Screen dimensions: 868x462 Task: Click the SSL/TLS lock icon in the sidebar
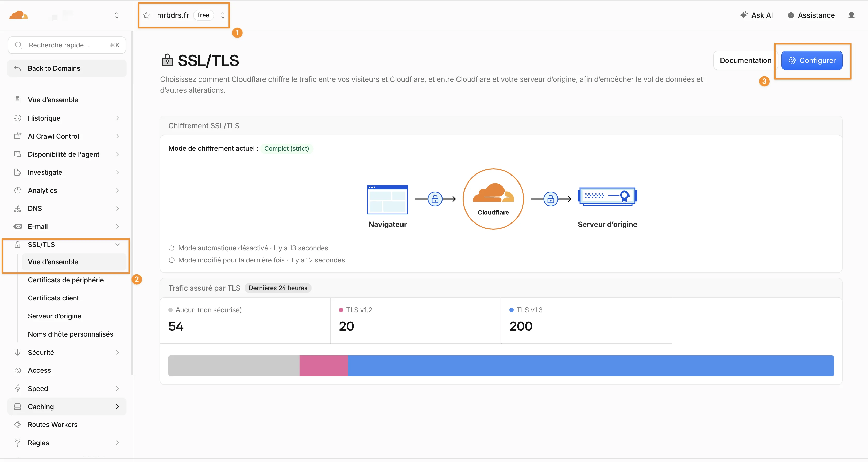pos(18,244)
